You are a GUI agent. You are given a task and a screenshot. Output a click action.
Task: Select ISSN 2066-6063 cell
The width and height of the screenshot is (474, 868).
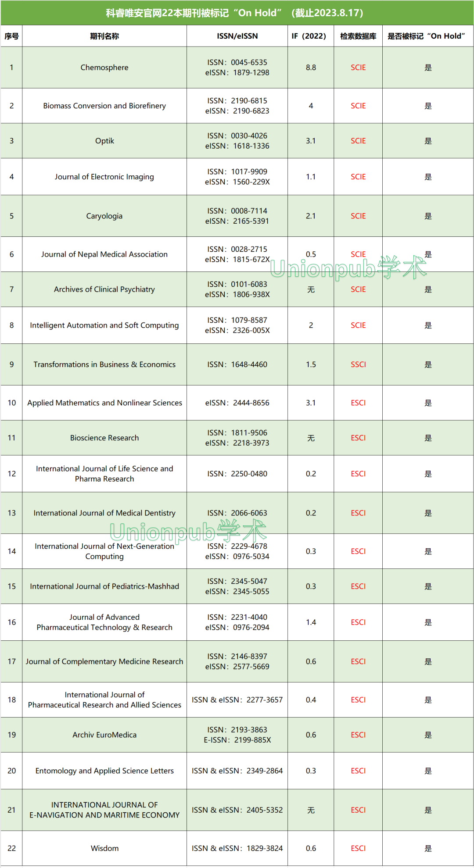[237, 513]
